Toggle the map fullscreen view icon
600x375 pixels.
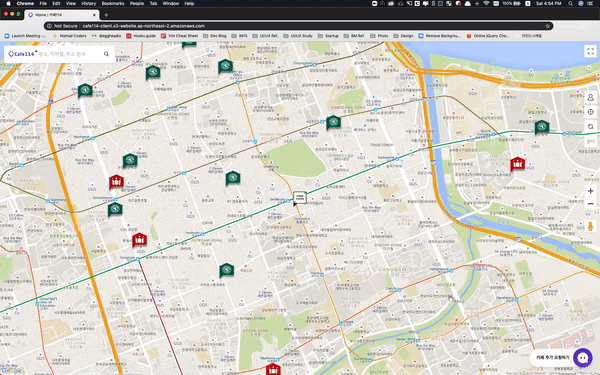[x=590, y=51]
